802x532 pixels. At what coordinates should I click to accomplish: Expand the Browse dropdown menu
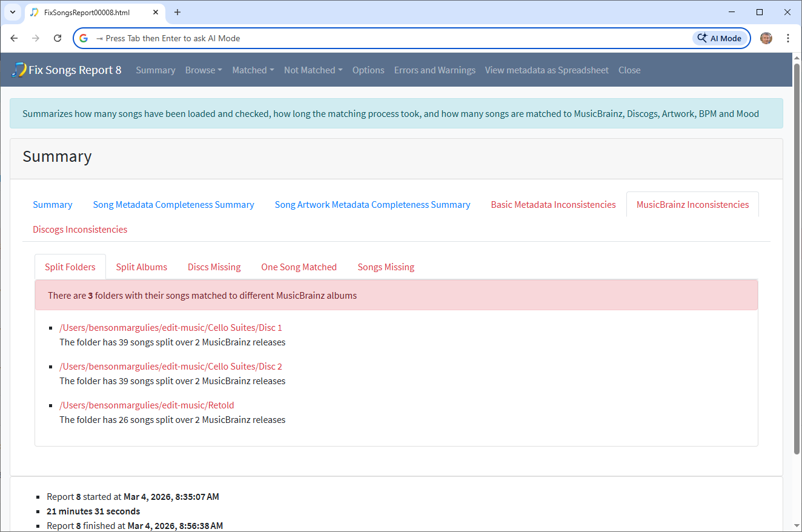[203, 70]
